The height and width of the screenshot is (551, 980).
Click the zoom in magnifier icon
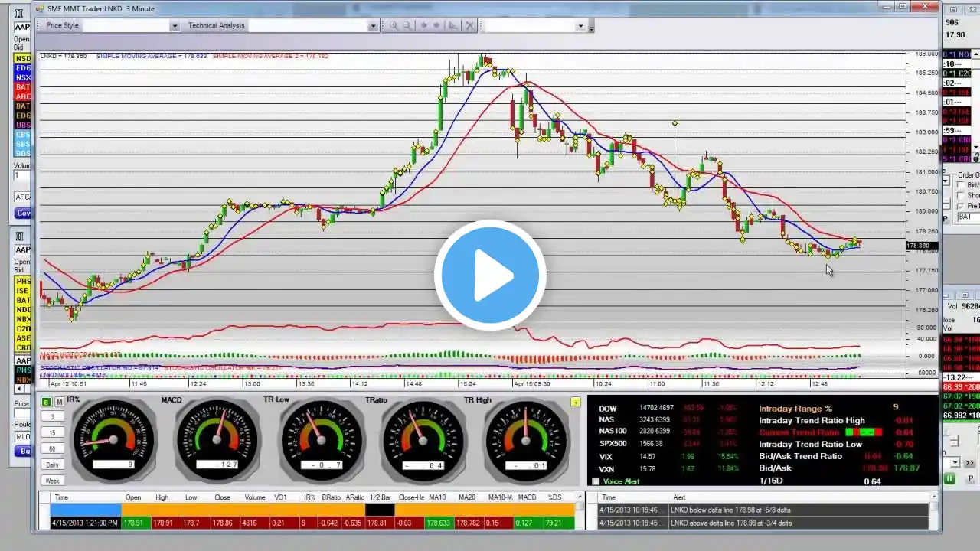click(394, 25)
